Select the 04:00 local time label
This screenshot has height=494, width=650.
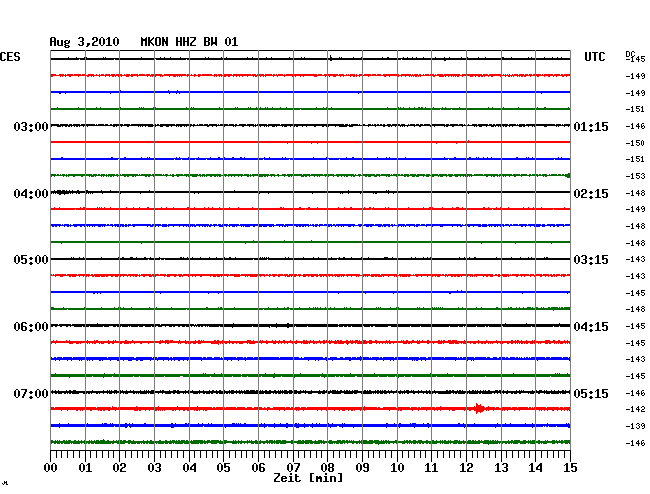[x=31, y=194]
